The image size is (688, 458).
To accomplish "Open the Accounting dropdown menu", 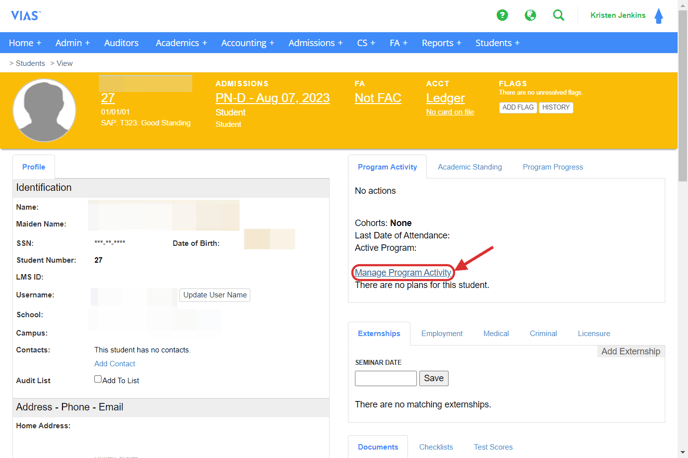I will 247,43.
